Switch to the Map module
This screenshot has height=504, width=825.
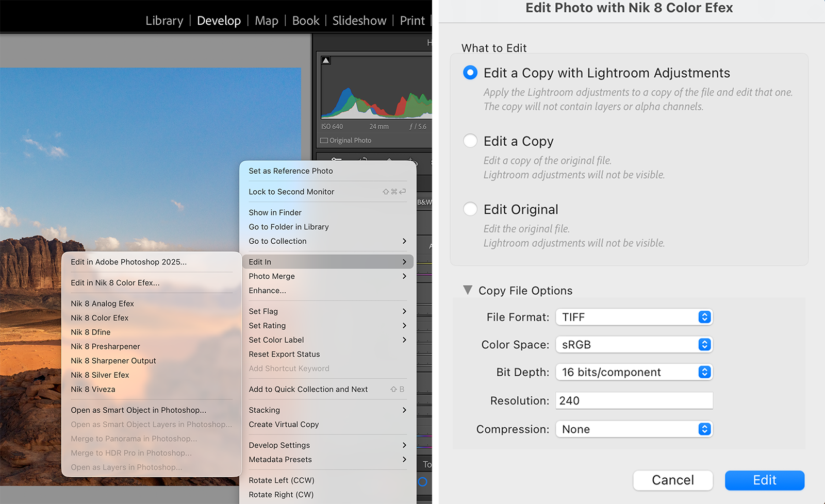click(267, 21)
